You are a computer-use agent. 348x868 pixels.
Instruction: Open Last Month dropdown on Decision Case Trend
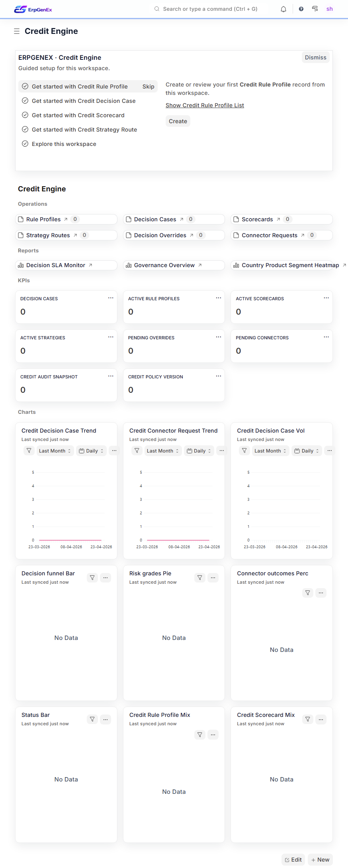[x=55, y=451]
